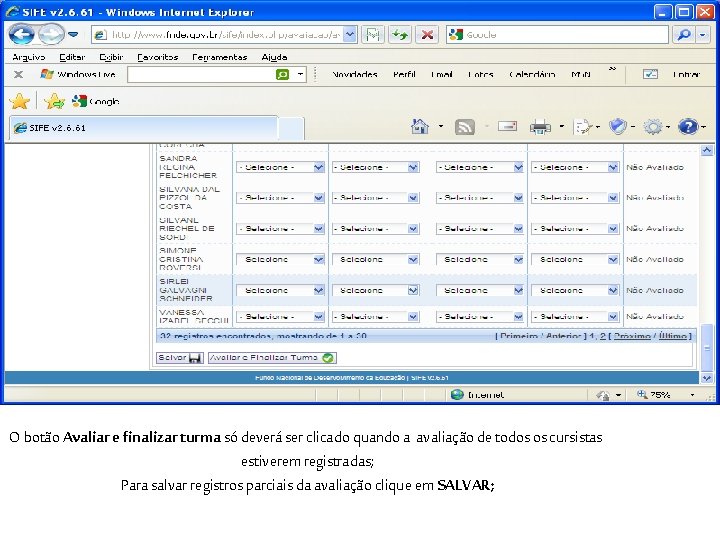The width and height of the screenshot is (720, 540).
Task: Open a new blank tab
Action: click(291, 128)
